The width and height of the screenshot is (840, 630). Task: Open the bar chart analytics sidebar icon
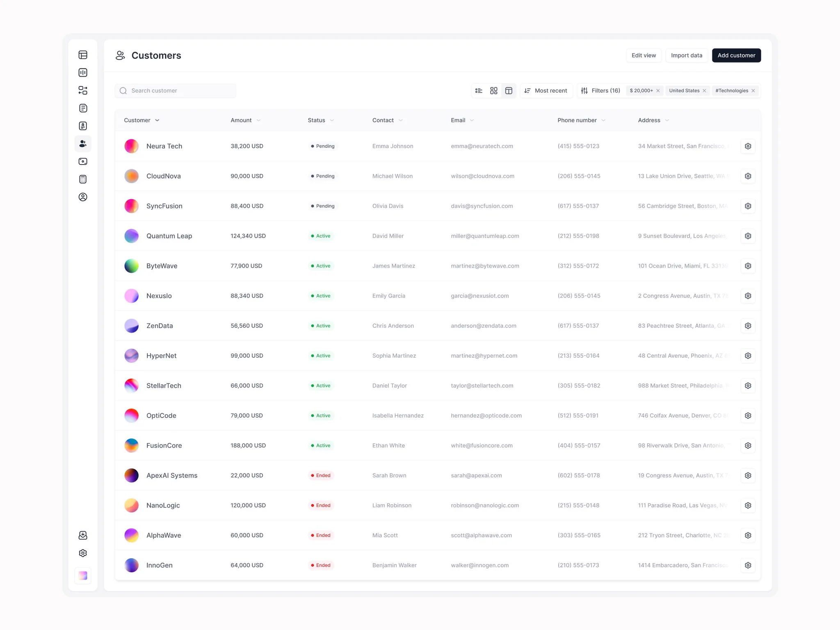[x=83, y=73]
